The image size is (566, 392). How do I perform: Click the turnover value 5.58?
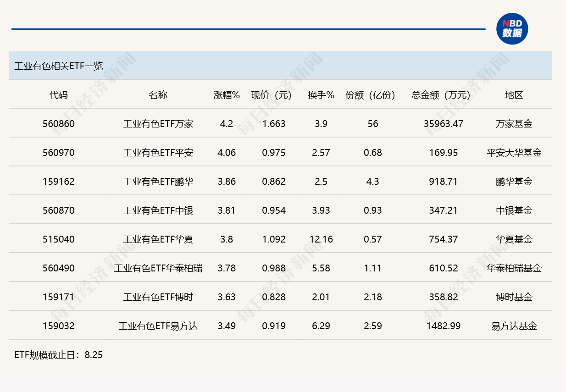click(x=321, y=268)
